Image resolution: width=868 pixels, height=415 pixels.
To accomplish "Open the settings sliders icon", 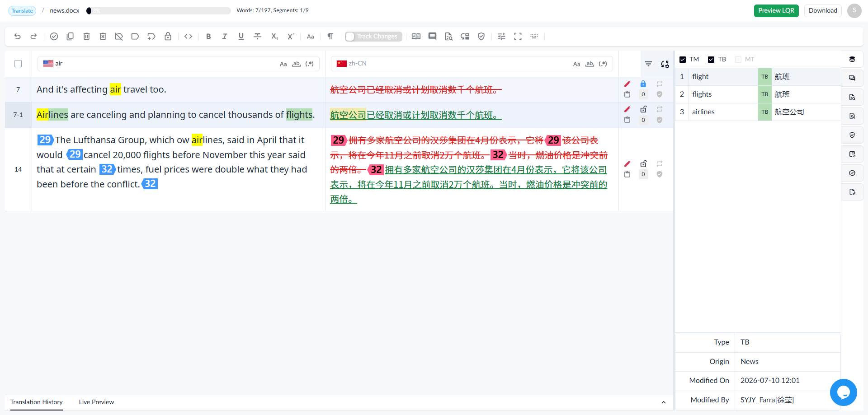I will coord(501,37).
